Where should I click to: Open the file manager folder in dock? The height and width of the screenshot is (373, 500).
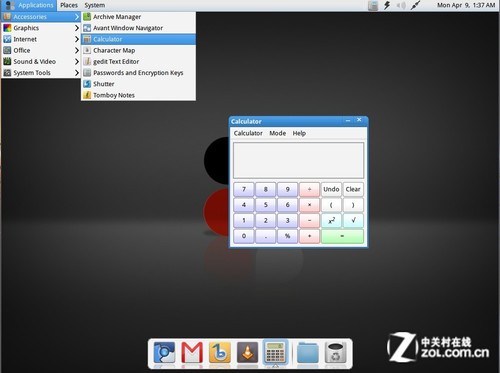click(x=307, y=353)
